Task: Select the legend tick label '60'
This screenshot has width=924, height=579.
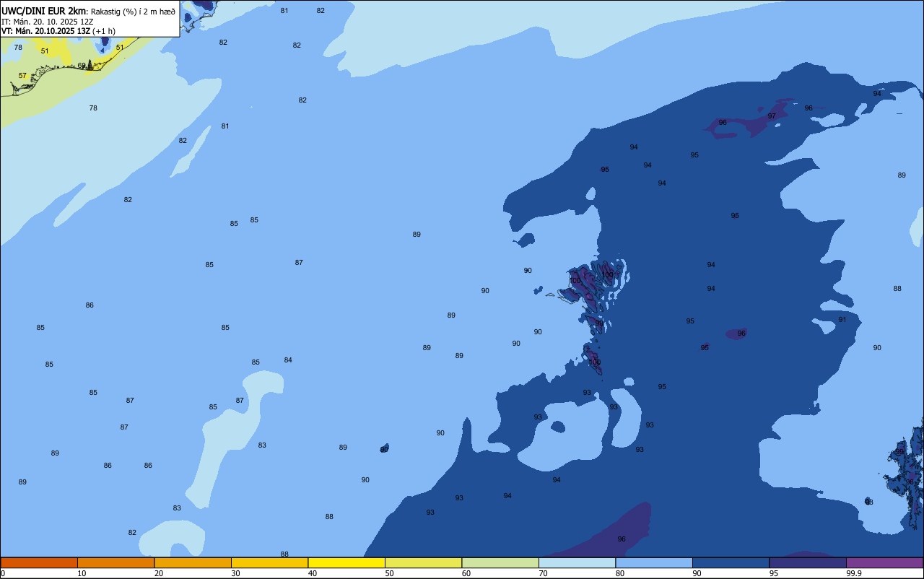Action: [x=466, y=573]
